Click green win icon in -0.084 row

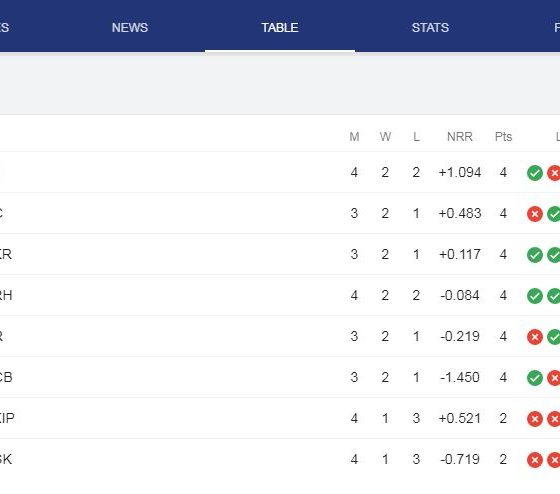[x=535, y=296]
